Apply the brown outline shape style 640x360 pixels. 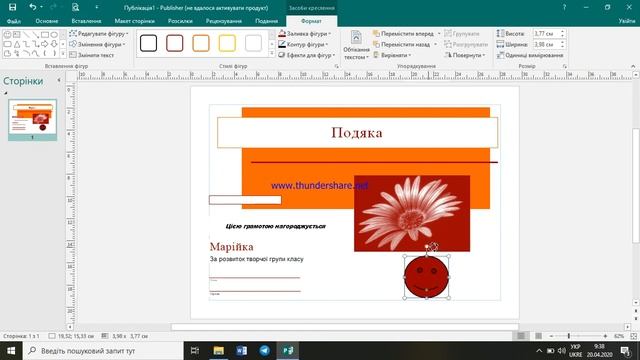click(175, 43)
